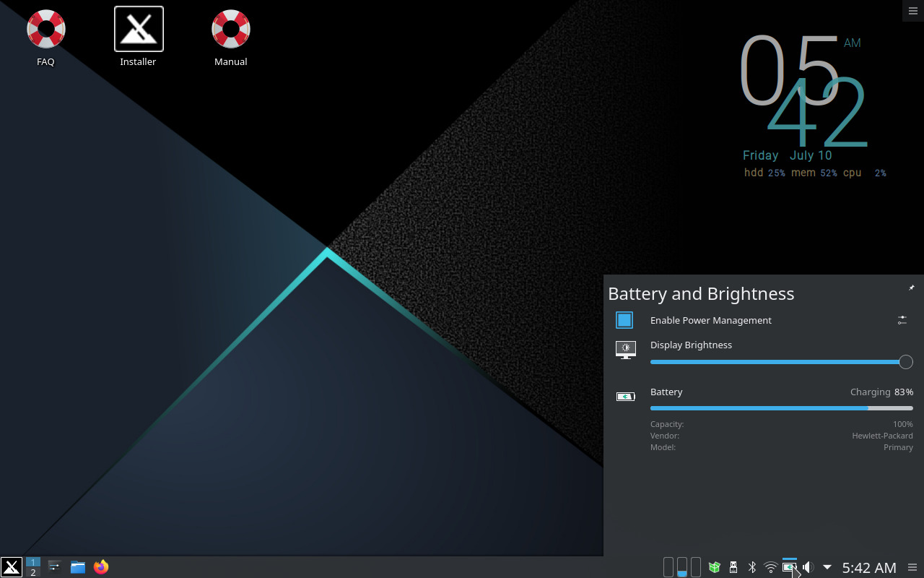Pin the Battery and Brightness popup open
The height and width of the screenshot is (578, 924).
(x=911, y=288)
